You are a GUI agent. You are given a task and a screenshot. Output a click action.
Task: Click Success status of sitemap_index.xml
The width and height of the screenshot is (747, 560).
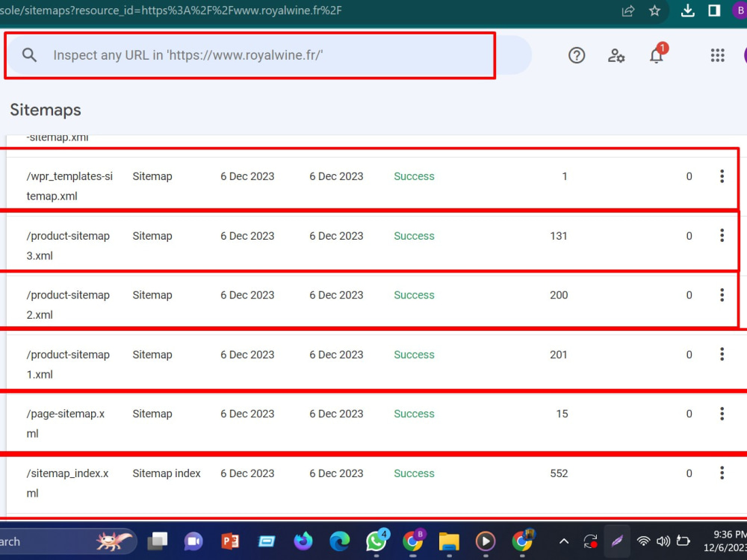(414, 473)
